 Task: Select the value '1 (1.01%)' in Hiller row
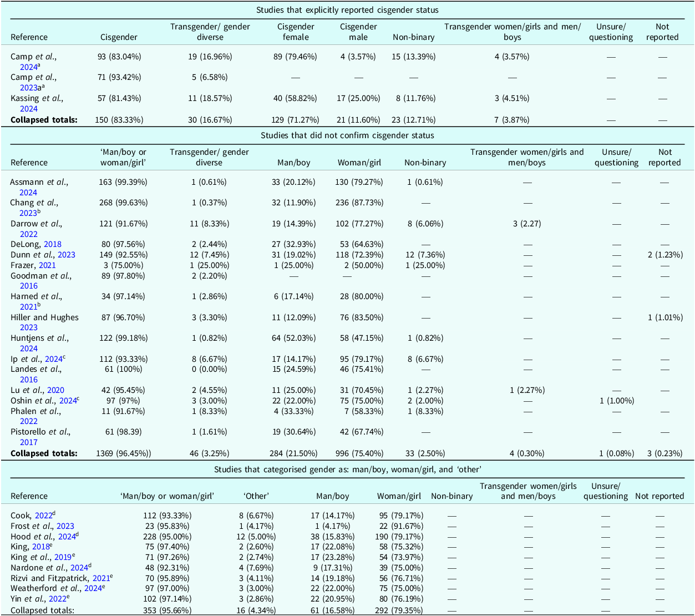[x=664, y=317]
